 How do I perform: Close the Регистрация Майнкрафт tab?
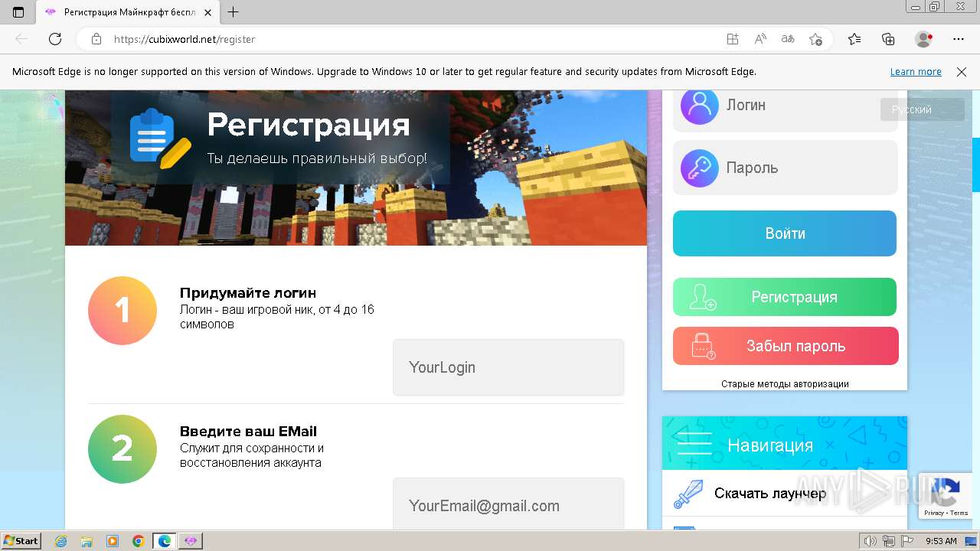(x=207, y=12)
